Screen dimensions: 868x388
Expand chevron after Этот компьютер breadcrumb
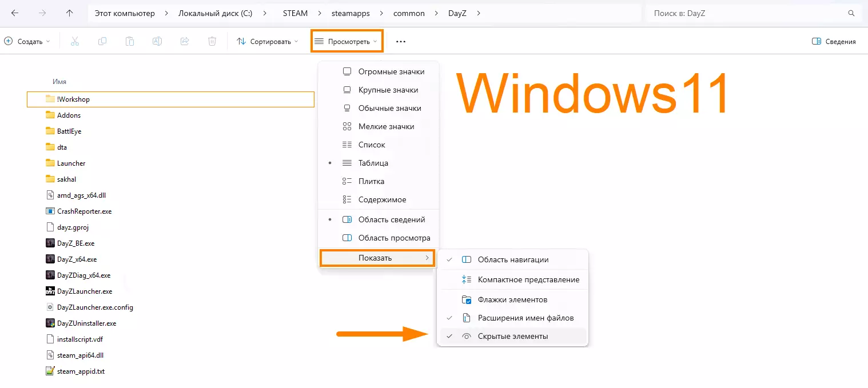166,13
